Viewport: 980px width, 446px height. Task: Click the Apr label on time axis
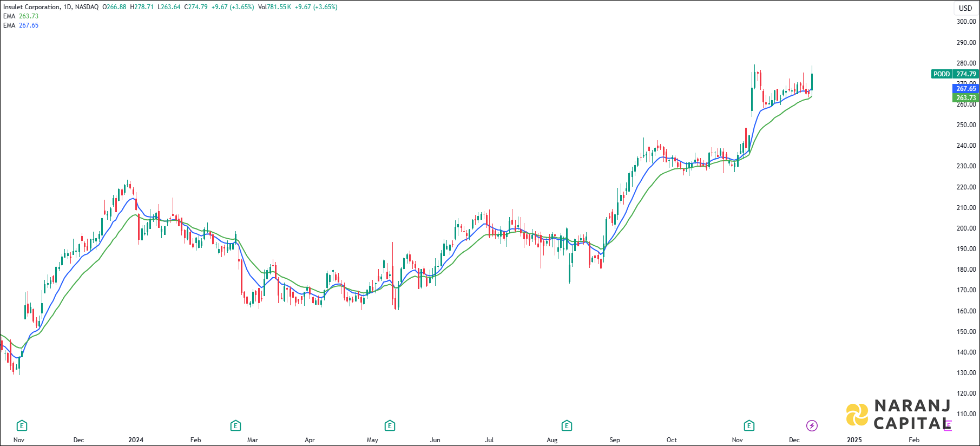[310, 440]
